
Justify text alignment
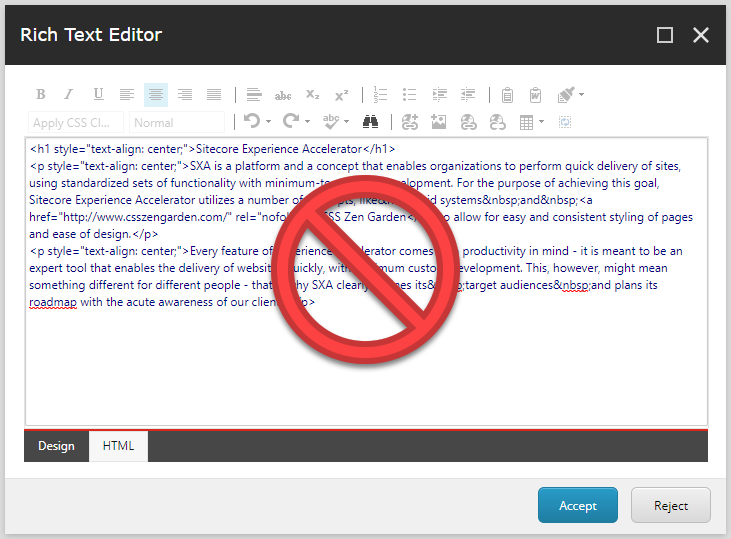pos(214,95)
